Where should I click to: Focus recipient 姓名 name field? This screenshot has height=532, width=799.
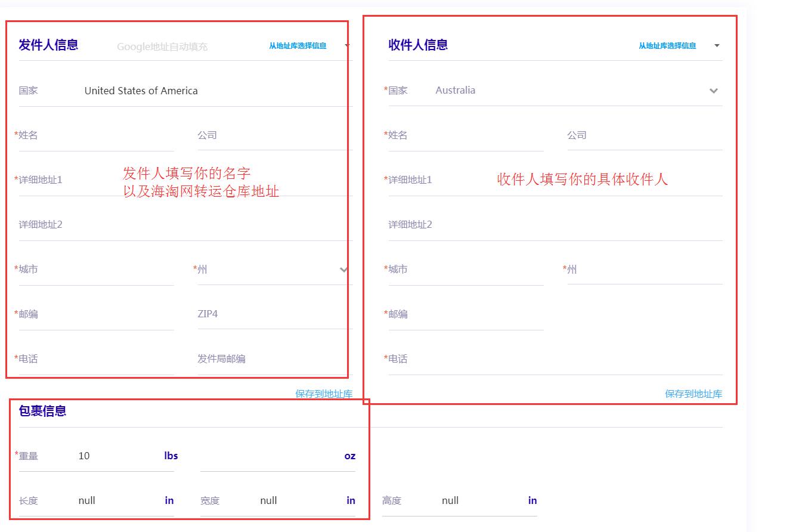466,135
